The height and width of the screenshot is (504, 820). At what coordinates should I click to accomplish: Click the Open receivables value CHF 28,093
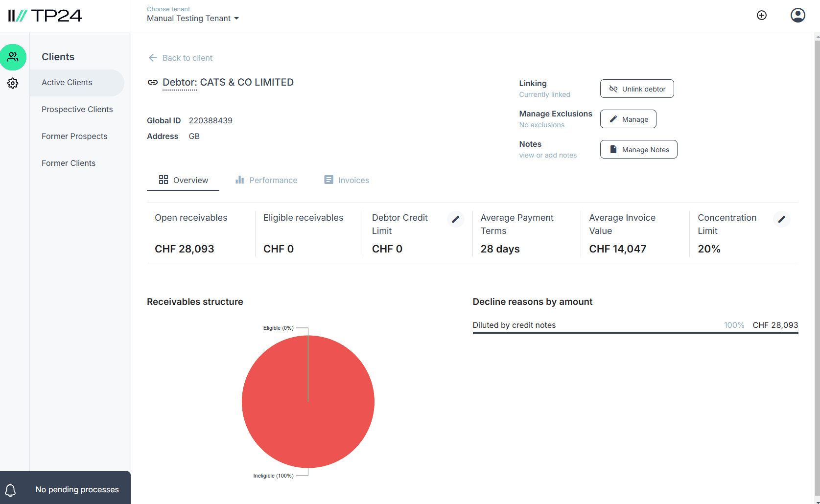click(185, 249)
